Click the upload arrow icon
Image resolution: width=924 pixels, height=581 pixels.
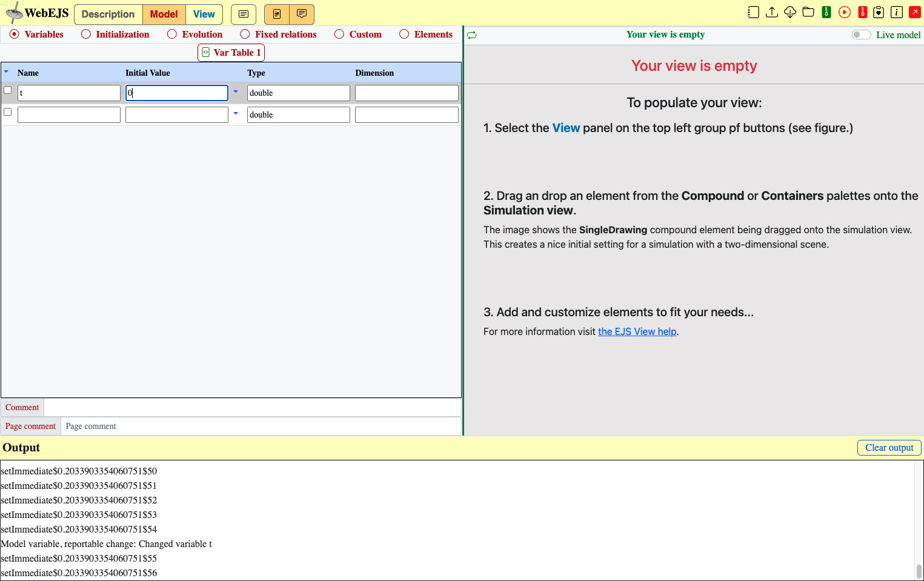772,12
